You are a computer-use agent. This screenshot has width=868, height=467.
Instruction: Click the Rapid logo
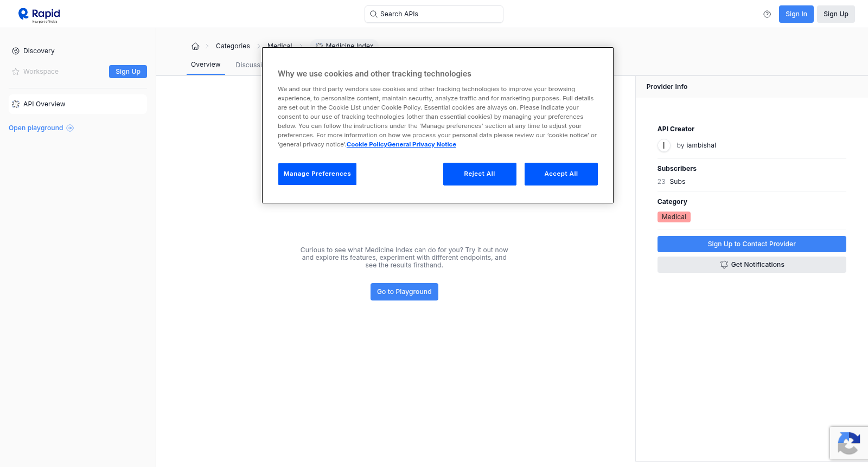tap(39, 15)
